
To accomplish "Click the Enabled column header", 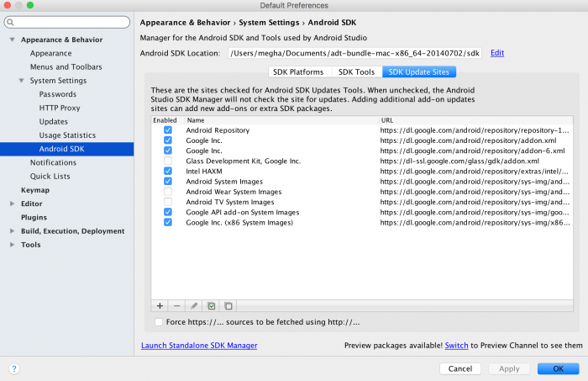I will (x=165, y=120).
